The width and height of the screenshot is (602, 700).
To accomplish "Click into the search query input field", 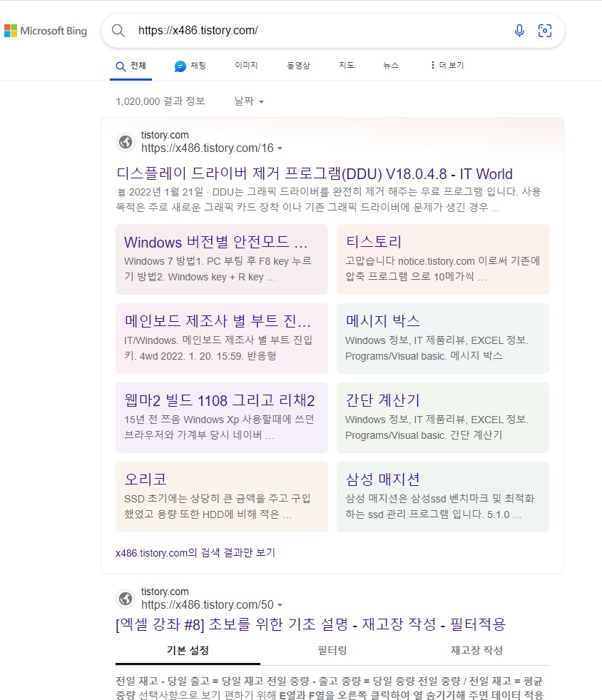I will [321, 31].
